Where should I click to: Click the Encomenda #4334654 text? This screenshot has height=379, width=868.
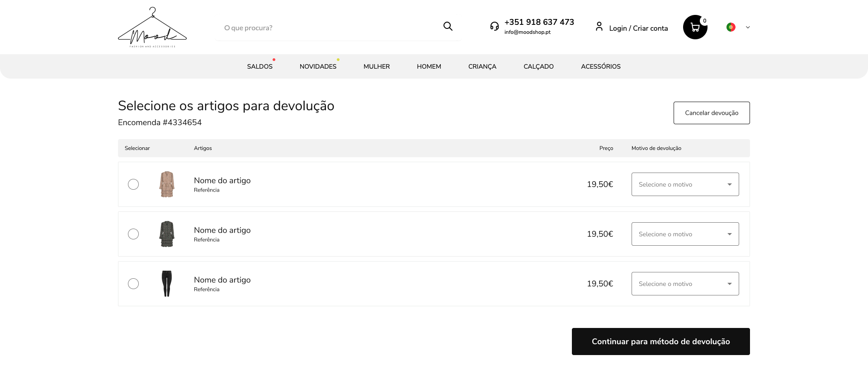[160, 122]
